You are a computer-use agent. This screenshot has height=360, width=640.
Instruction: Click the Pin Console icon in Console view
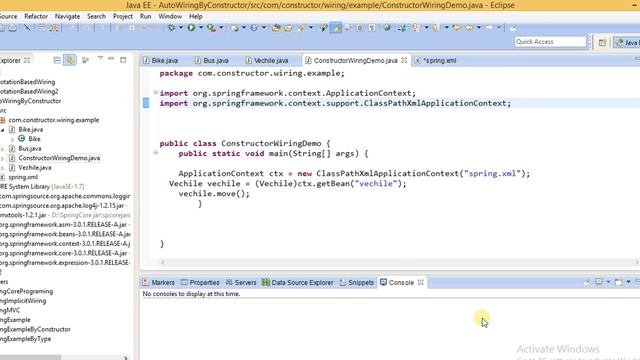(x=587, y=282)
